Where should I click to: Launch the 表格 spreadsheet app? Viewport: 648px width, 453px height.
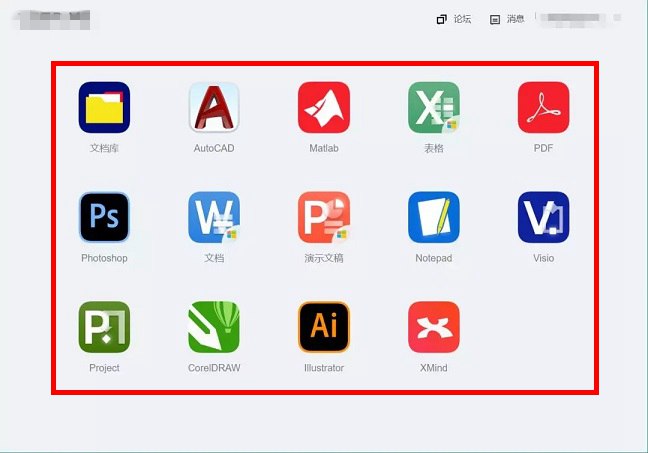point(433,107)
